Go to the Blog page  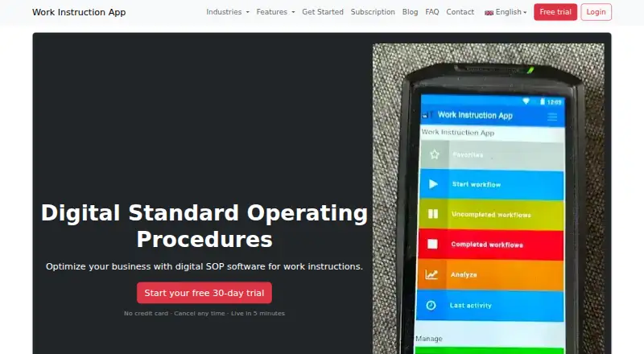click(x=410, y=12)
